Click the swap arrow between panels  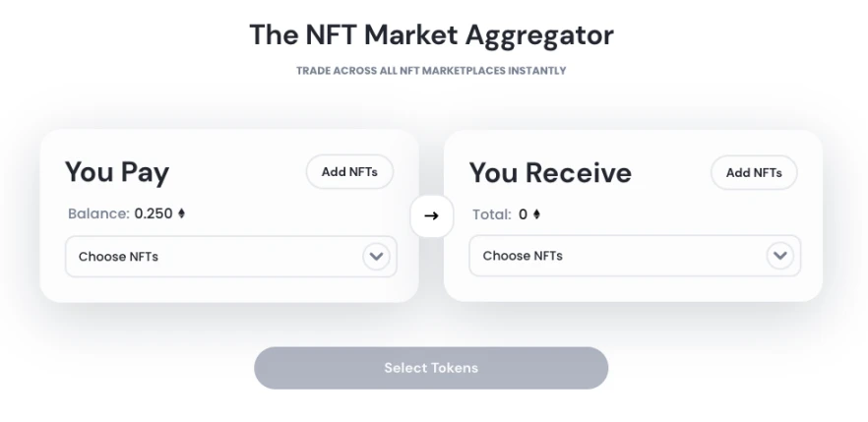[x=431, y=215]
